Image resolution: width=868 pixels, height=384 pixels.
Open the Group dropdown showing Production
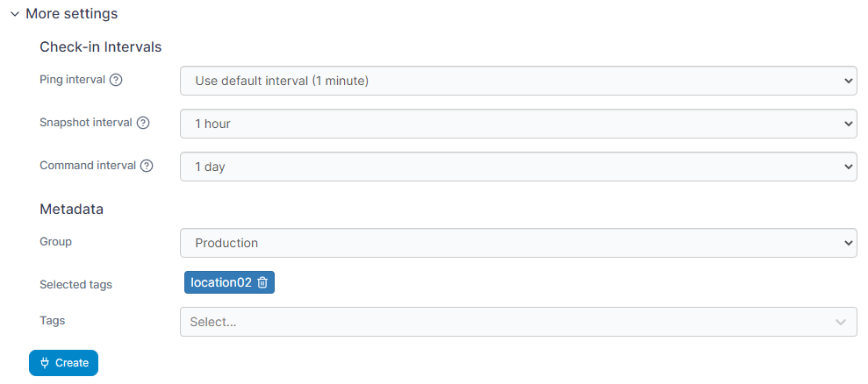(x=518, y=243)
